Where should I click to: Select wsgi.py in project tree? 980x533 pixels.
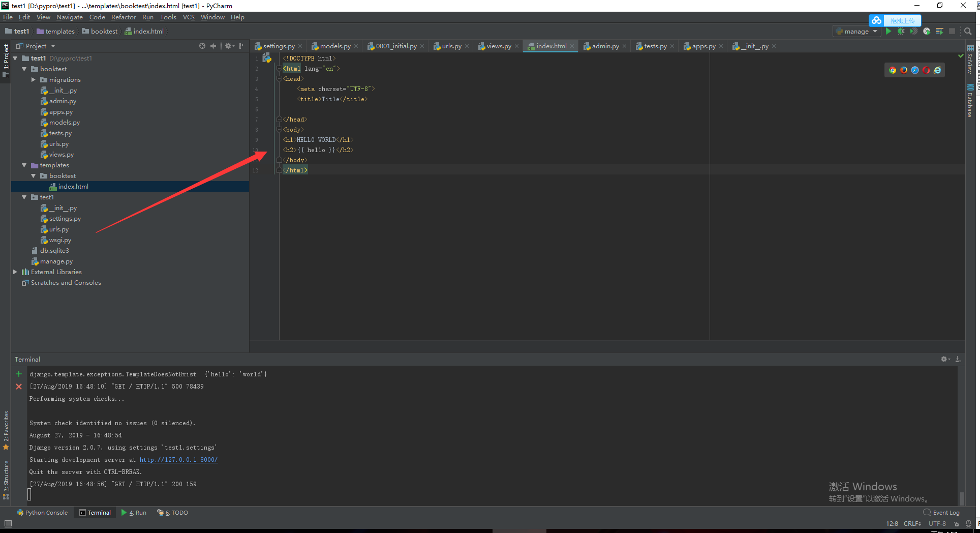point(60,240)
